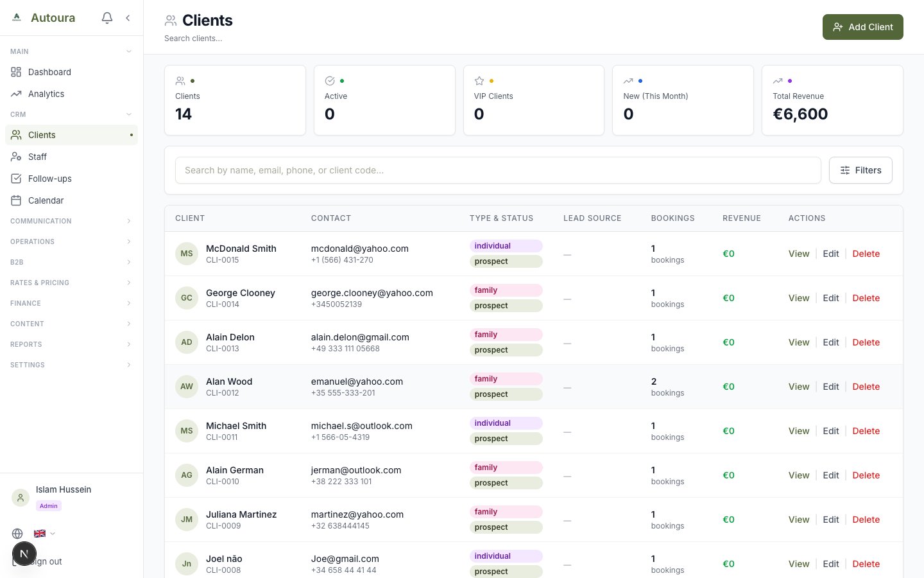The width and height of the screenshot is (924, 578).
Task: View Alan Wood's client details
Action: (799, 387)
